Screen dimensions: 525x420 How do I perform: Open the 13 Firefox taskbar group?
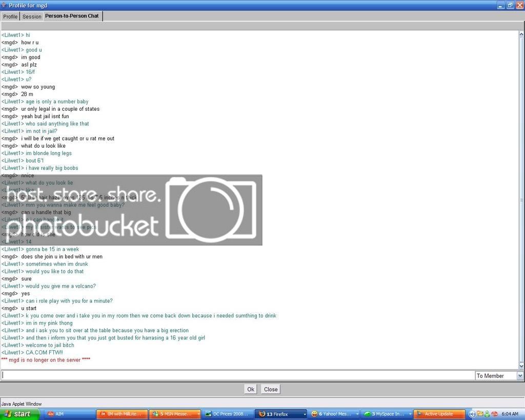point(280,414)
